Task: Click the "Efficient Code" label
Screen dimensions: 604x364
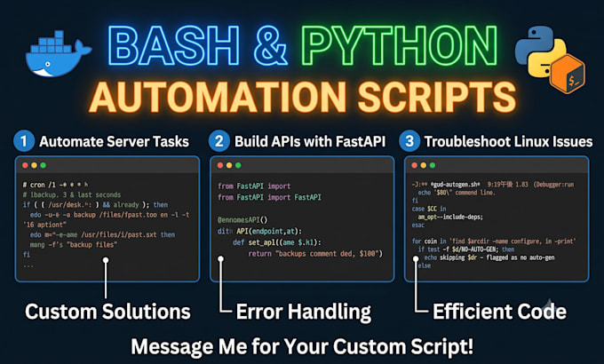Action: (x=499, y=312)
